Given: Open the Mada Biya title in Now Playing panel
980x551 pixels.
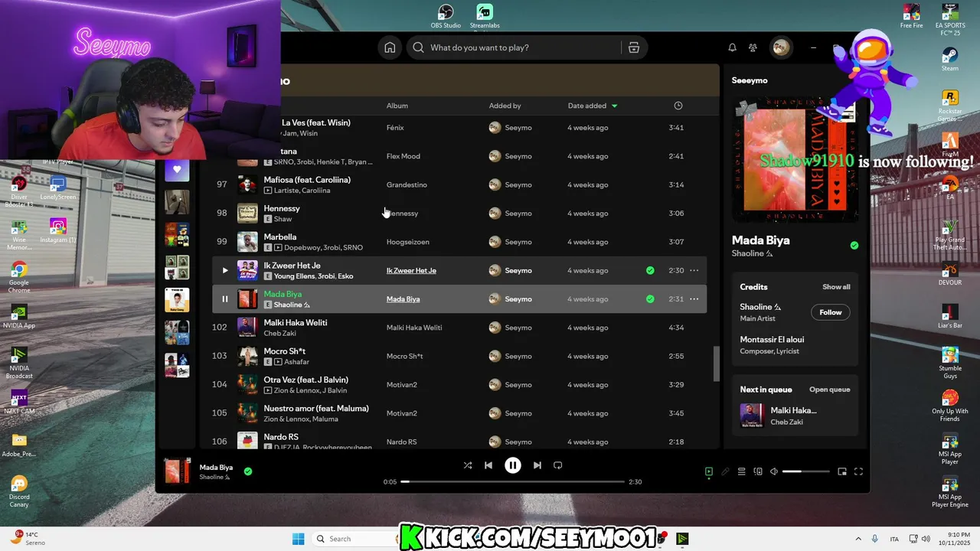Looking at the screenshot, I should tap(760, 240).
